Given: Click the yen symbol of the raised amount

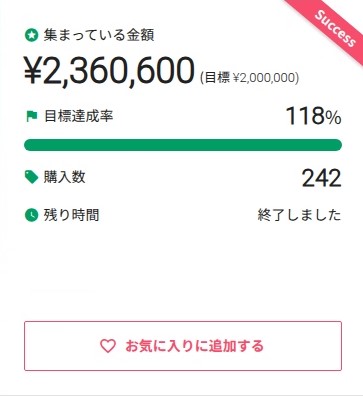Looking at the screenshot, I should click(x=33, y=71).
